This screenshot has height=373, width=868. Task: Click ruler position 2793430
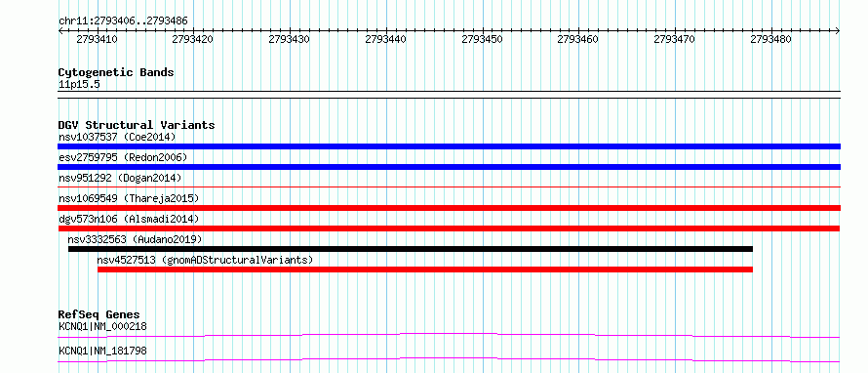pyautogui.click(x=289, y=39)
